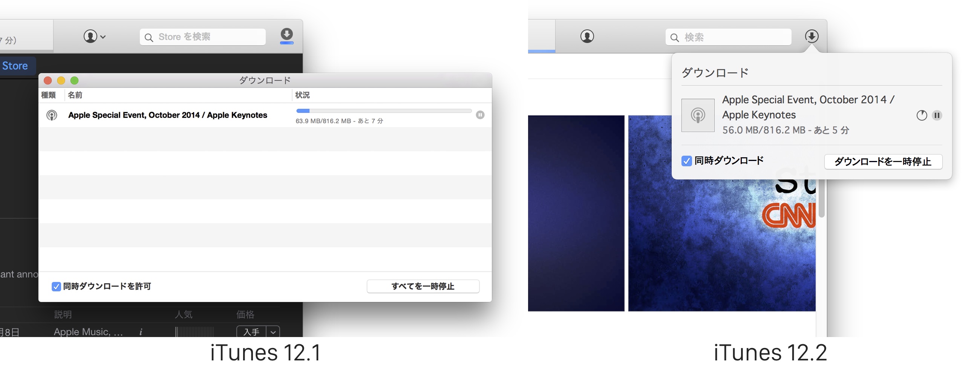Click the 入手 button for Apple Music row
This screenshot has width=980, height=377.
[251, 332]
